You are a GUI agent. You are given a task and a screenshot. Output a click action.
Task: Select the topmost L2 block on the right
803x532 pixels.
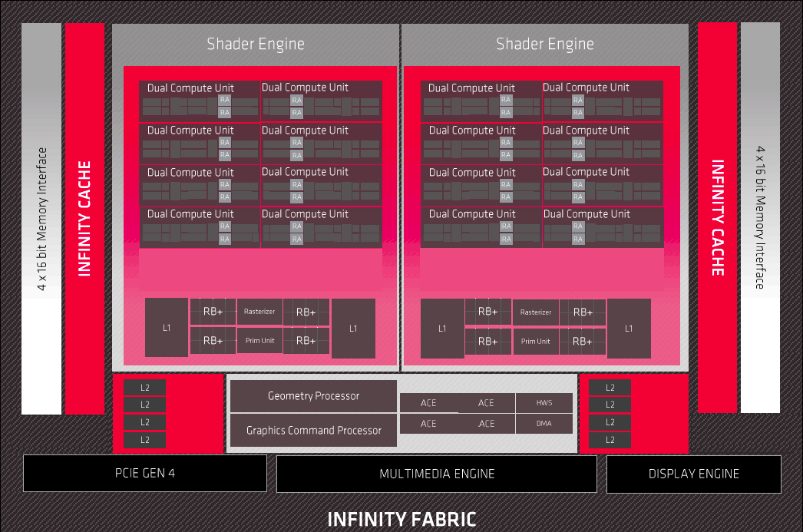pyautogui.click(x=610, y=387)
